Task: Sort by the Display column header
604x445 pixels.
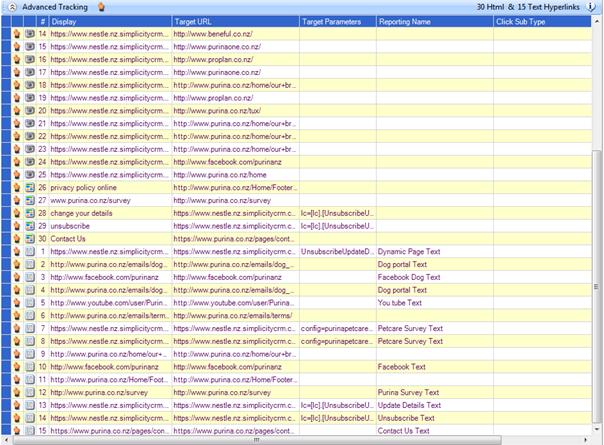Action: [111, 22]
